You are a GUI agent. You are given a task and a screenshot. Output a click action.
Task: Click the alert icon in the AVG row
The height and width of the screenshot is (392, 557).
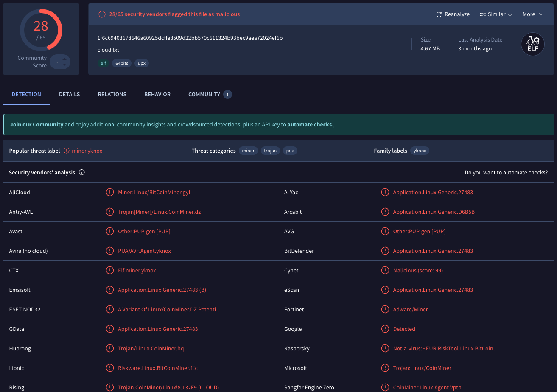(385, 231)
